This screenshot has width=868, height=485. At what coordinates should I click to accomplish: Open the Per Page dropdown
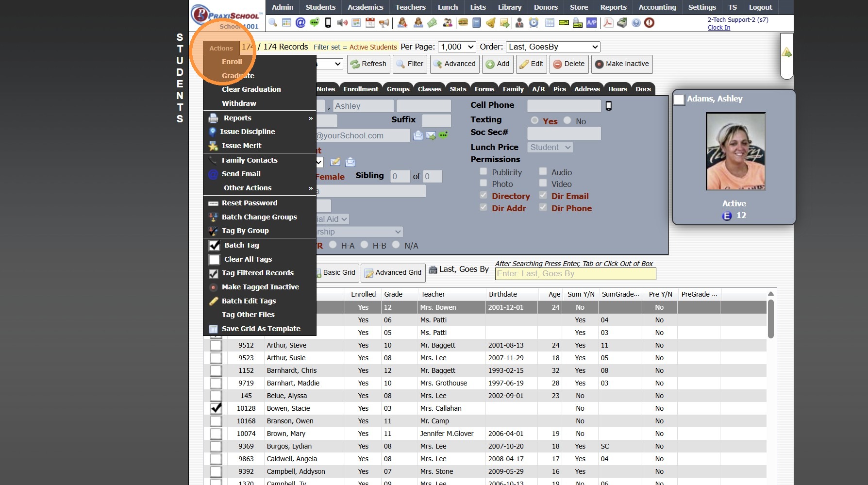point(457,47)
